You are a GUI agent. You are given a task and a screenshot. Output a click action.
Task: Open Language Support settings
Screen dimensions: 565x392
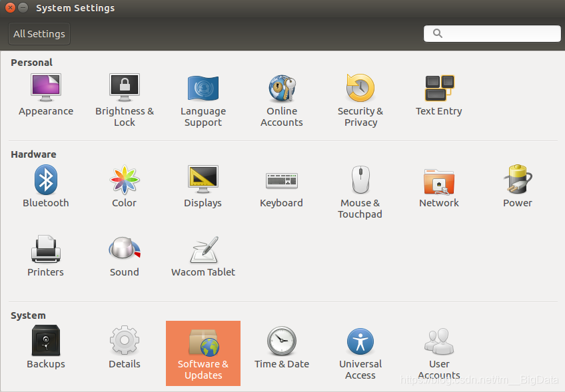click(203, 100)
